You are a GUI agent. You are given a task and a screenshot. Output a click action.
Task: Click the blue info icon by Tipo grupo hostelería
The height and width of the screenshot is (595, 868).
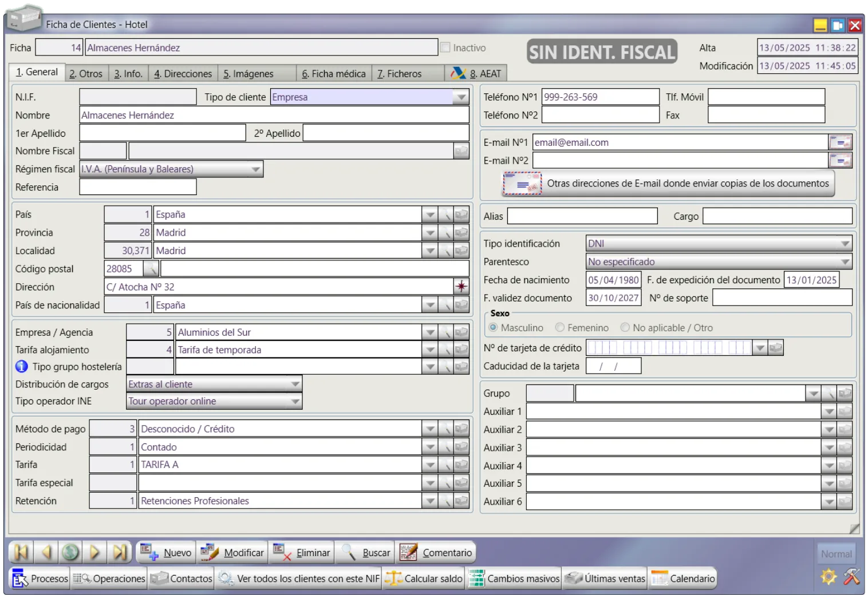point(22,367)
